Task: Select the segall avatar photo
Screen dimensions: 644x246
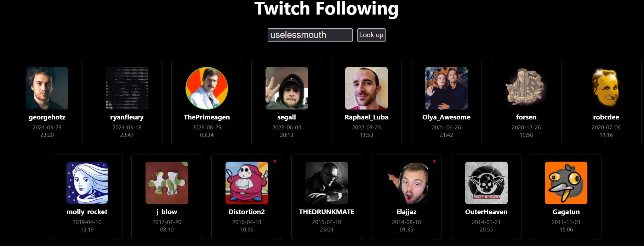Action: (287, 88)
